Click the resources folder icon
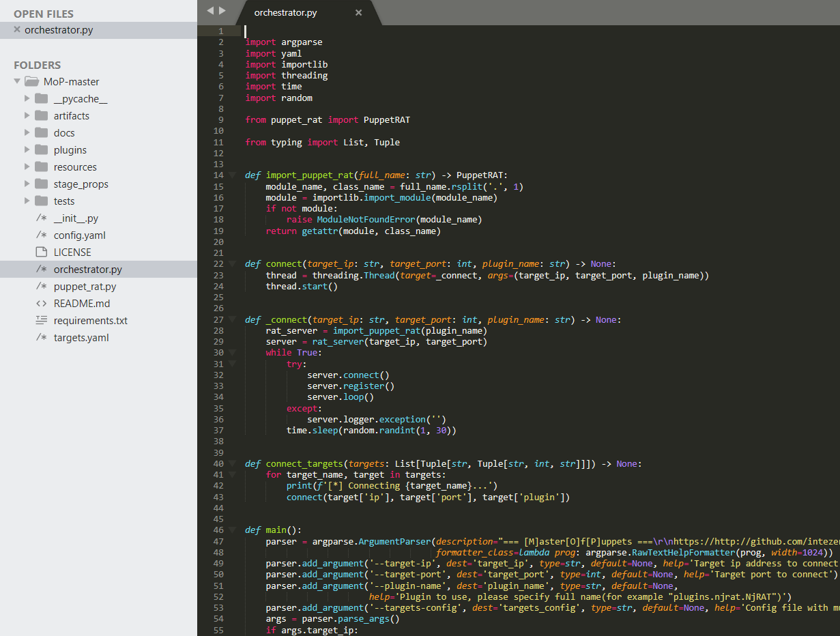 pyautogui.click(x=41, y=167)
